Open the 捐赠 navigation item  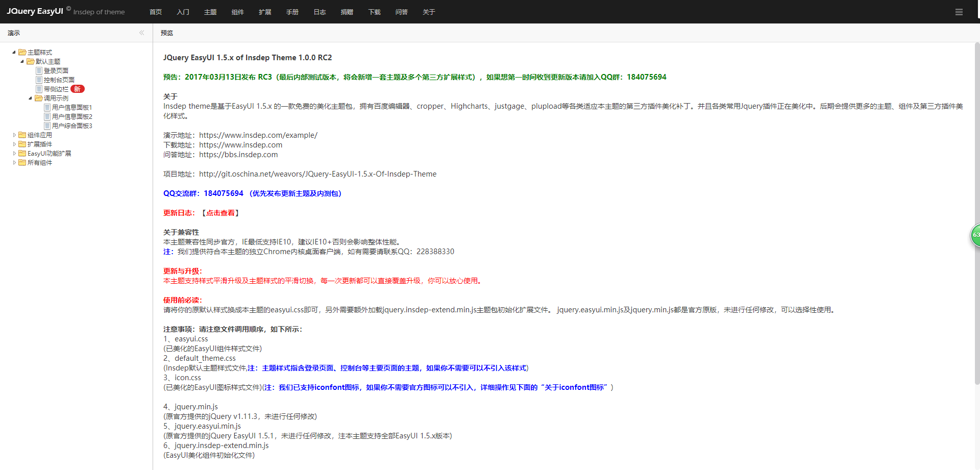pyautogui.click(x=347, y=12)
